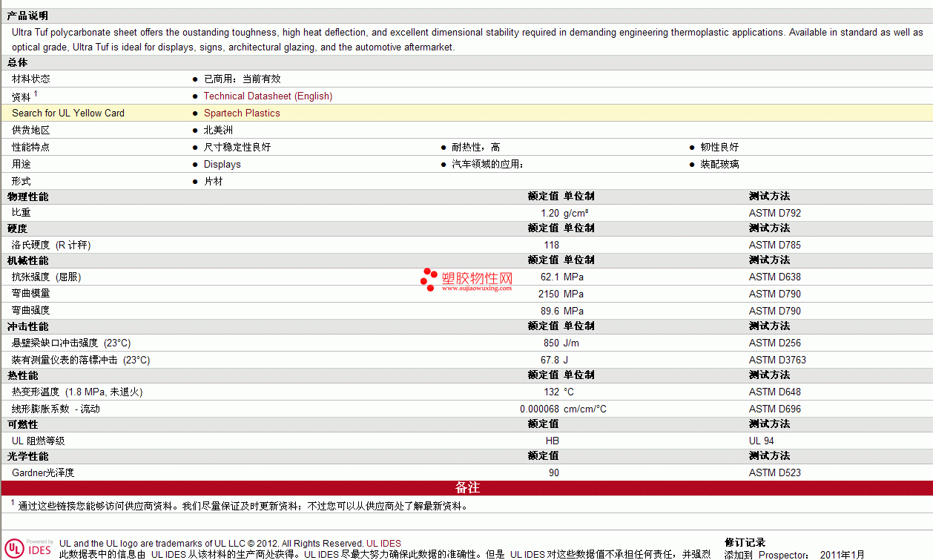The height and width of the screenshot is (560, 933).
Task: Click ASTM D523 test method
Action: (x=775, y=472)
